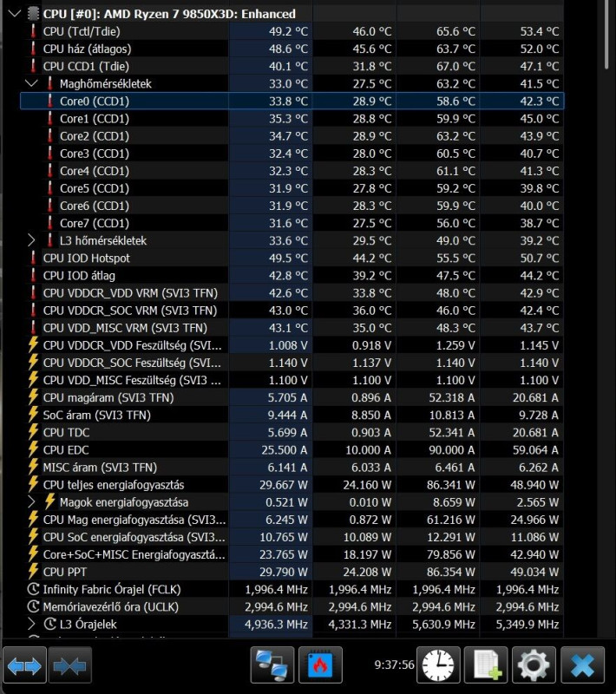Select the Core3 (CCD1) row
The height and width of the screenshot is (694, 616).
292,154
